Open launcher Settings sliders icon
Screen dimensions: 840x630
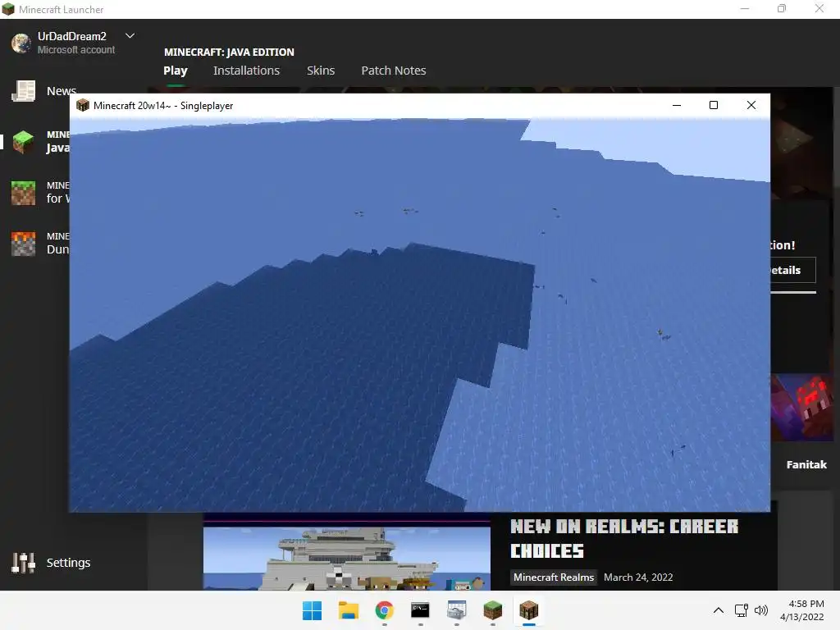[24, 563]
